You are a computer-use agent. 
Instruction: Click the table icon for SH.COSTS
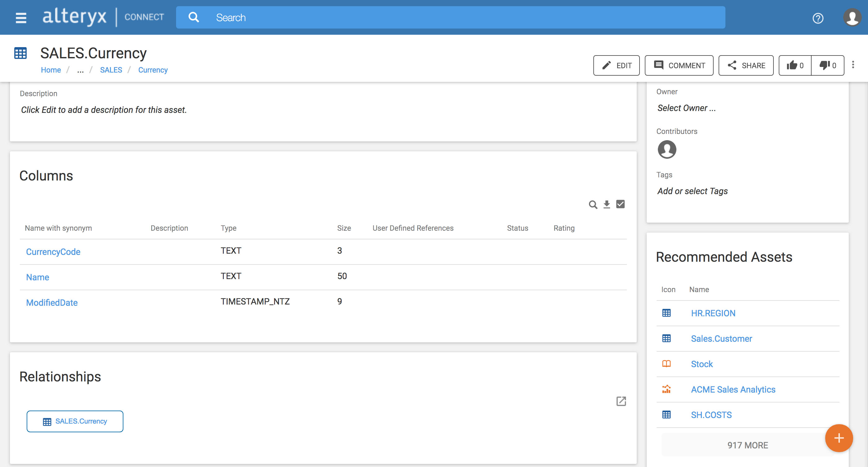coord(666,415)
